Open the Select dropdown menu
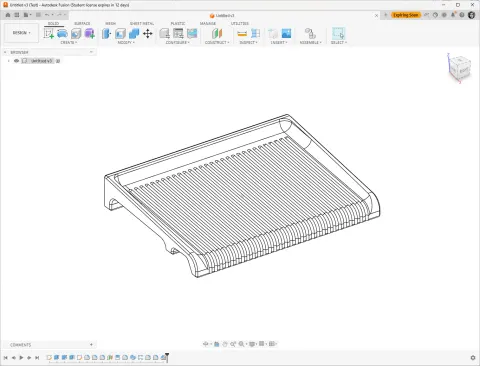This screenshot has height=366, width=480. 339,43
